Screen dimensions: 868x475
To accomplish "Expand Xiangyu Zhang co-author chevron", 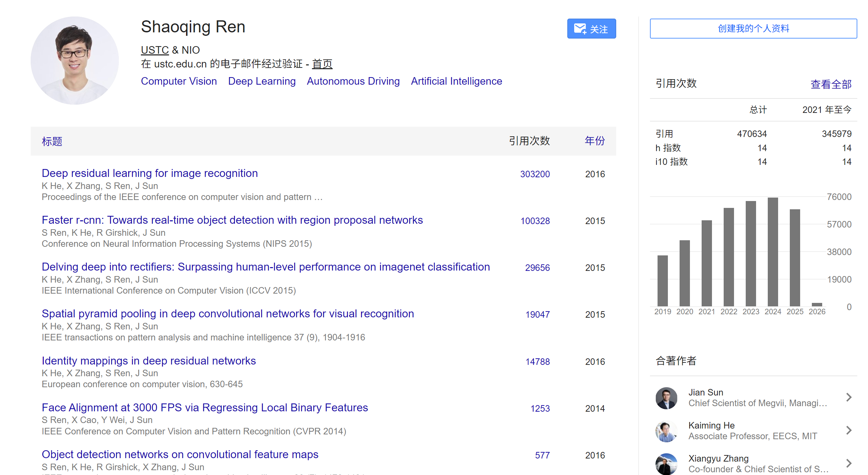I will tap(849, 463).
